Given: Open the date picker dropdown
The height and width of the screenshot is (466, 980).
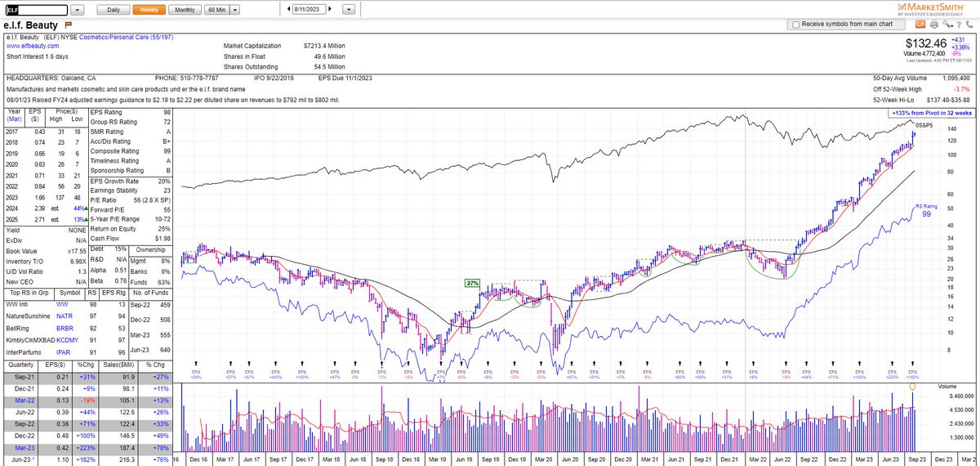Looking at the screenshot, I should point(349,9).
